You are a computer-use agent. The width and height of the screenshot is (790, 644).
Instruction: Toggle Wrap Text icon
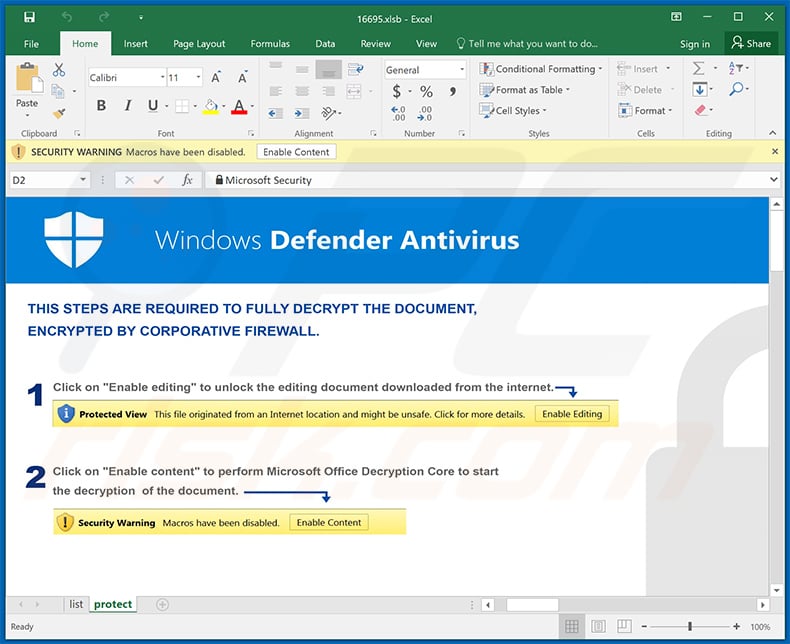[x=356, y=69]
